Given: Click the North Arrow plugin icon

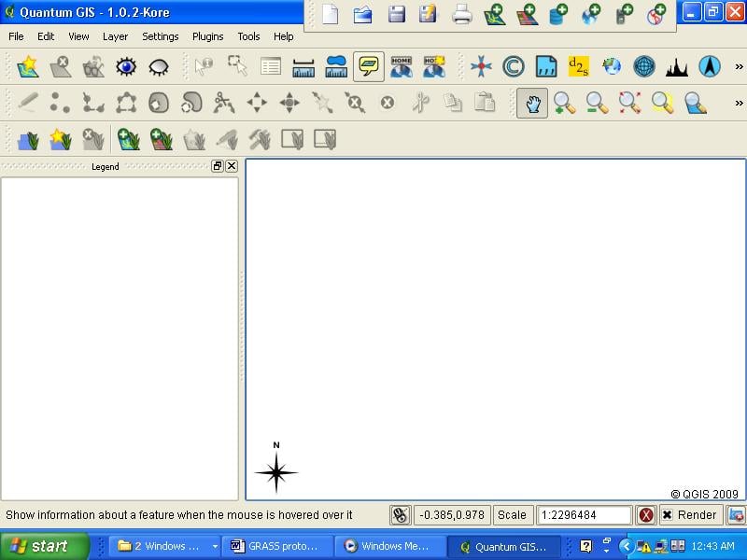Looking at the screenshot, I should click(710, 66).
